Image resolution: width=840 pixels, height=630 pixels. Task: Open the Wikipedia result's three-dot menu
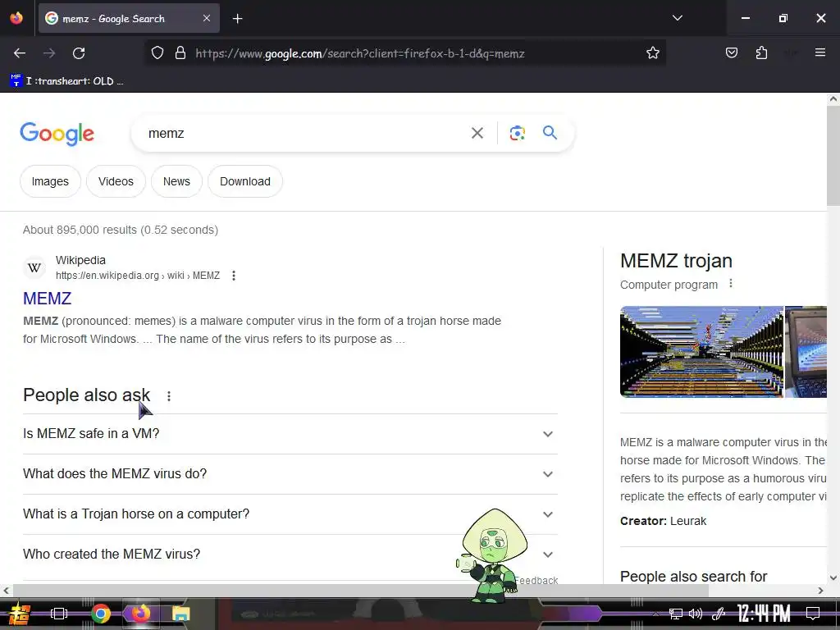pyautogui.click(x=234, y=276)
